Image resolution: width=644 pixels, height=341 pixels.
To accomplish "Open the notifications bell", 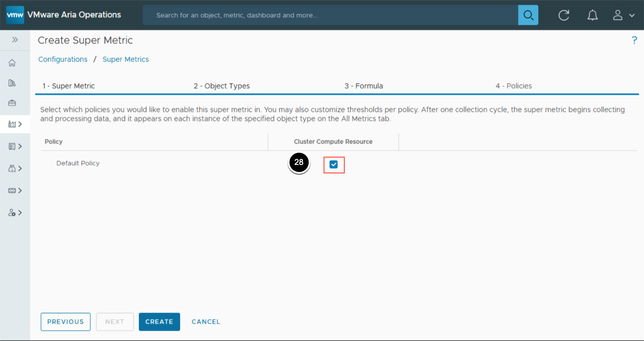I will tap(592, 15).
